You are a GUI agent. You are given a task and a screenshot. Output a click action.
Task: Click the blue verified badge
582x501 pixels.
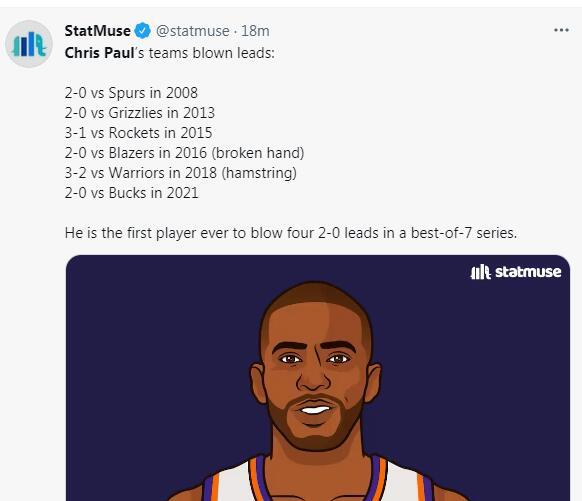pos(143,30)
